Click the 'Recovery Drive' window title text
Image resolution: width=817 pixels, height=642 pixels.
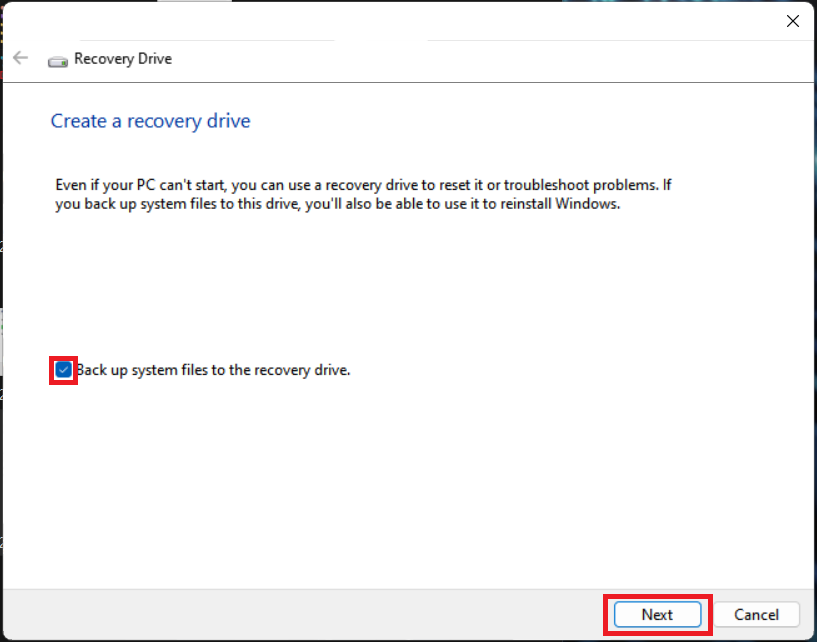click(123, 58)
